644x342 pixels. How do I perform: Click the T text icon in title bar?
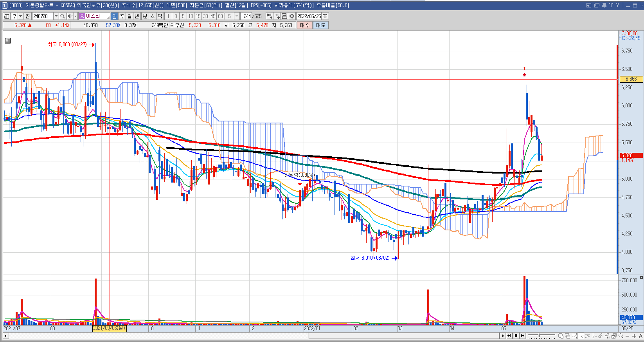click(611, 5)
